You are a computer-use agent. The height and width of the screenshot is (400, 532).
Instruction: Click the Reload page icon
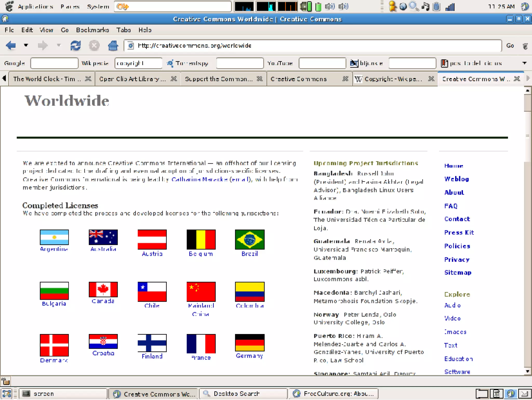(x=75, y=46)
